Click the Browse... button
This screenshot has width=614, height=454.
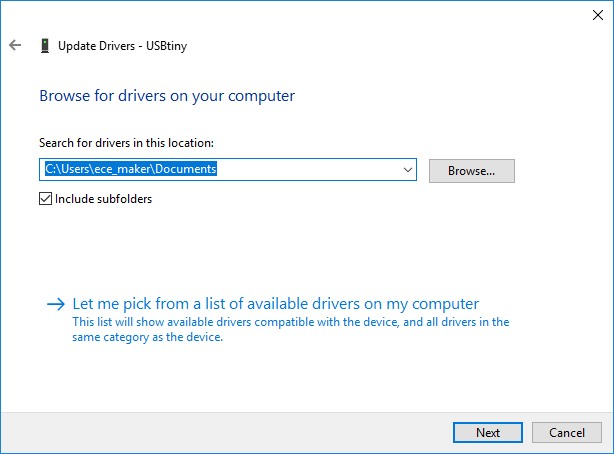coord(471,170)
